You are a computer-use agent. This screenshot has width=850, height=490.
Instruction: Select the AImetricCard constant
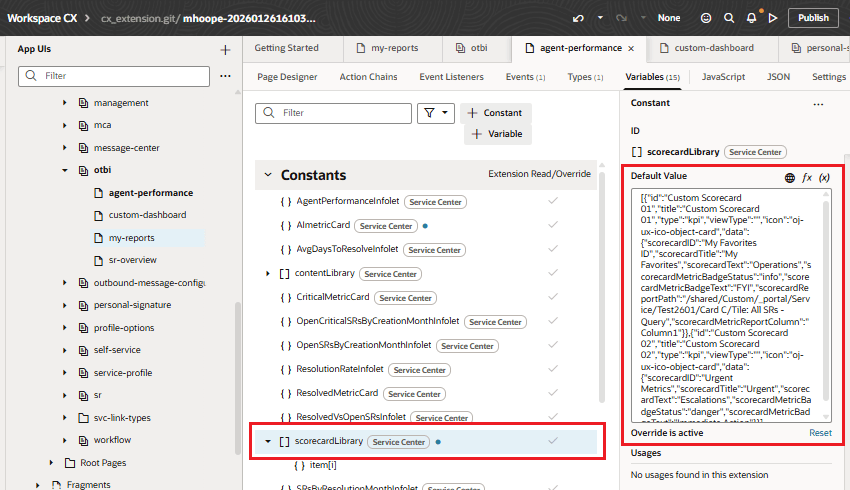click(x=323, y=225)
